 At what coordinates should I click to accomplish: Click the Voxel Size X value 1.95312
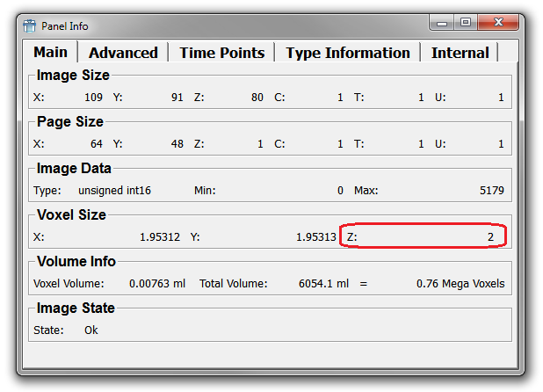coord(160,237)
